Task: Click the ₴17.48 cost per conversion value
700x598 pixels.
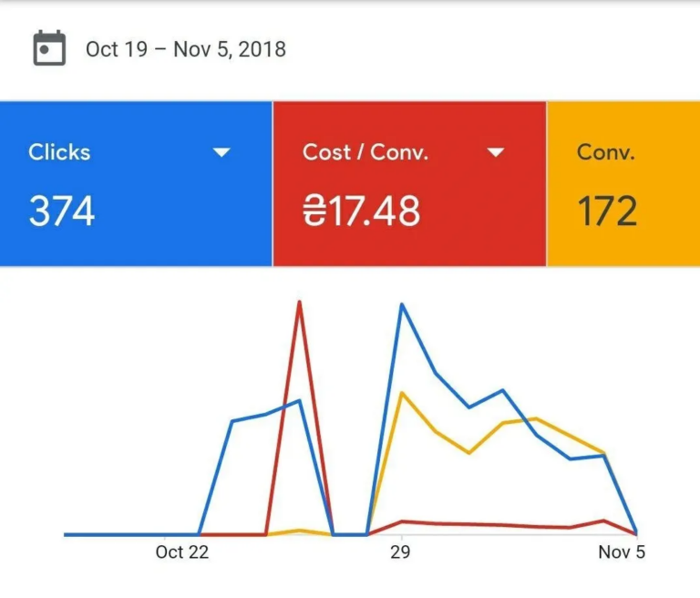Action: [361, 211]
